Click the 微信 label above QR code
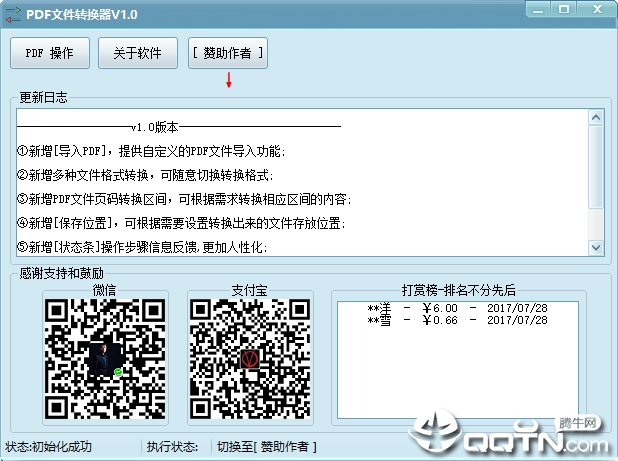618x461 pixels. [x=104, y=290]
